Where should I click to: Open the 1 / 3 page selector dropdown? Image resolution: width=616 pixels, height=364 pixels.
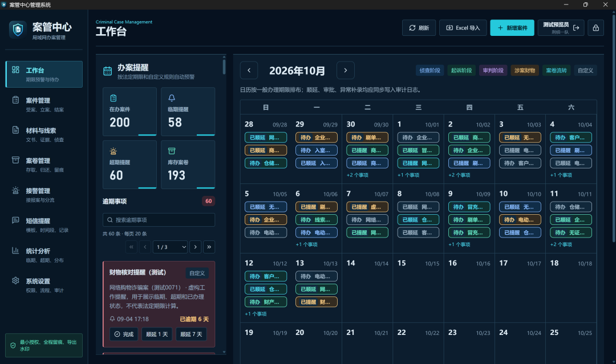(170, 247)
